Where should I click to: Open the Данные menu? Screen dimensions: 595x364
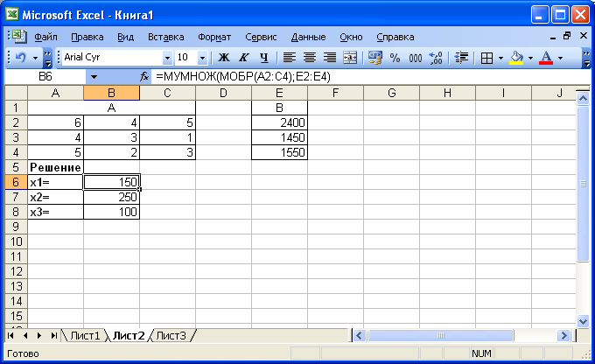pyautogui.click(x=309, y=38)
